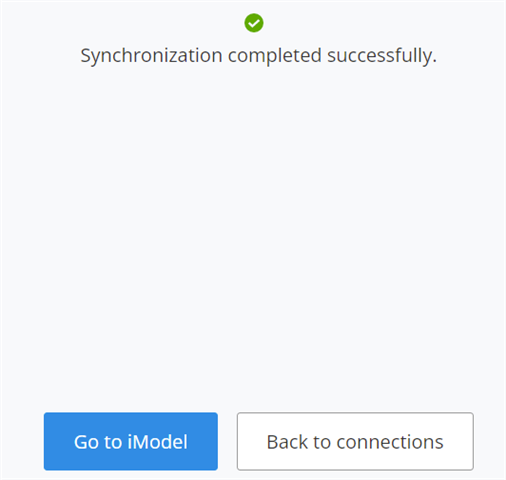Image resolution: width=506 pixels, height=480 pixels.
Task: Click the green success checkmark icon
Action: 254,23
